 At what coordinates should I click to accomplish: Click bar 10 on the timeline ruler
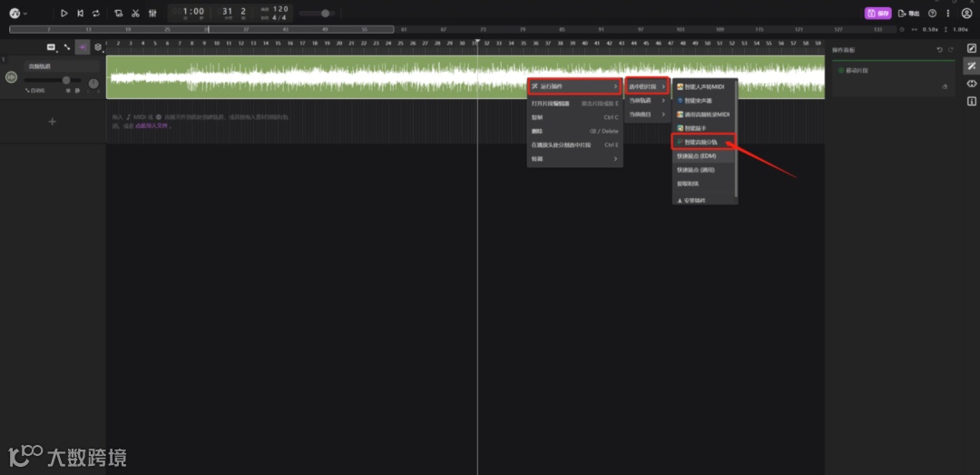tap(217, 44)
